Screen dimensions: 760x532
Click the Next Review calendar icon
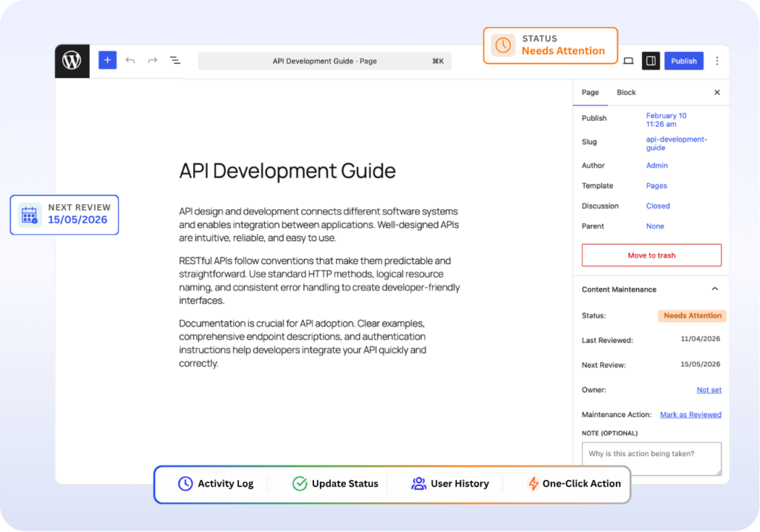[30, 215]
